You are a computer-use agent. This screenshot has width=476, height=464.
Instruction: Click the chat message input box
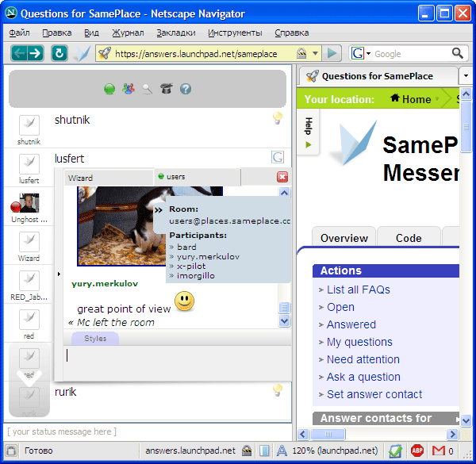(177, 362)
